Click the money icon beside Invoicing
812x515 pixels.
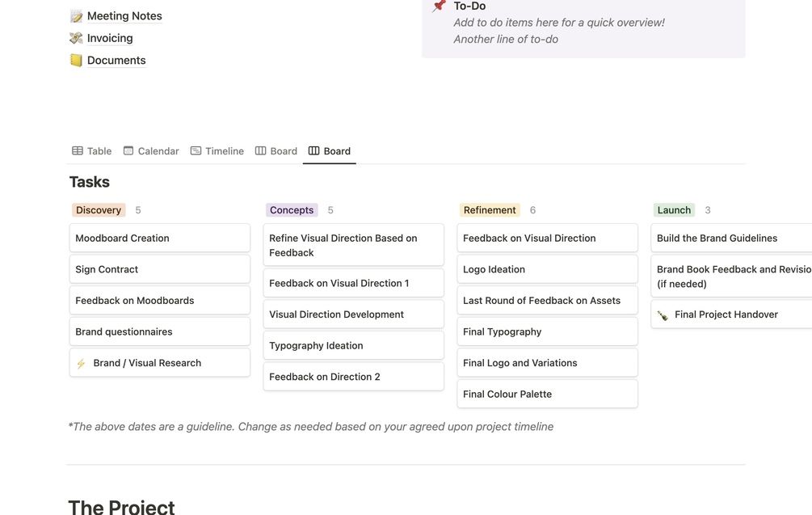[x=76, y=38]
